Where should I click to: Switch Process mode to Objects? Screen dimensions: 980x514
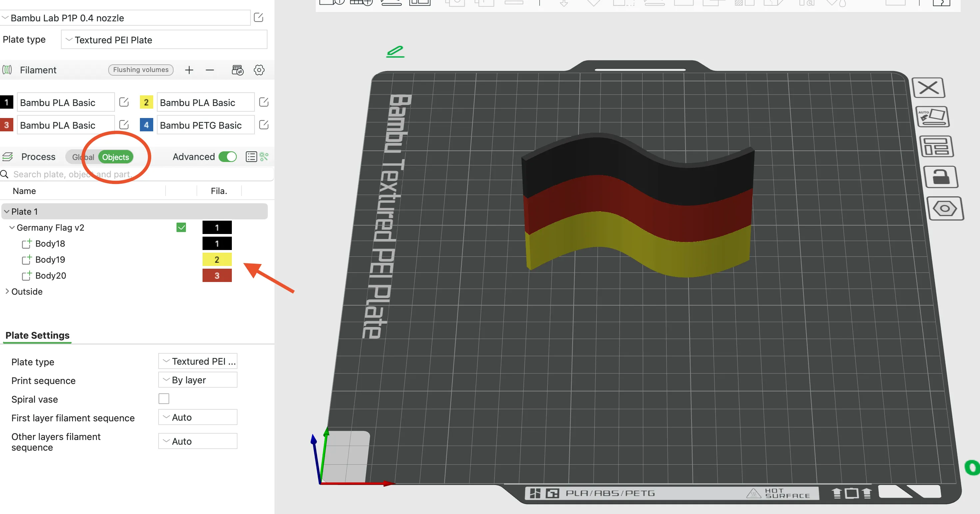click(x=116, y=157)
